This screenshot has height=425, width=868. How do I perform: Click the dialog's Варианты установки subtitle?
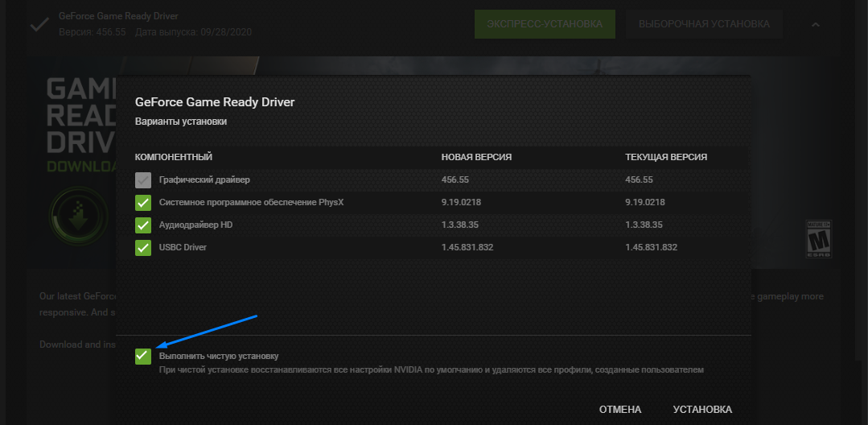(x=180, y=122)
